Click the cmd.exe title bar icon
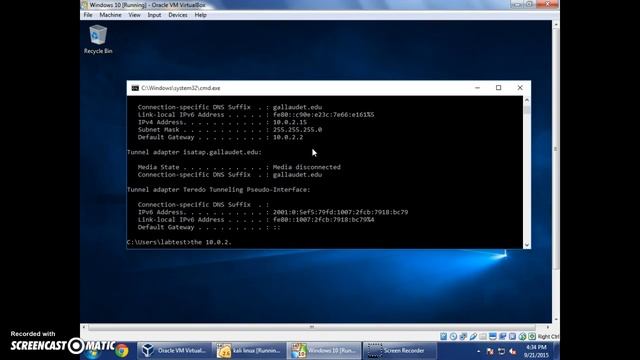Image resolution: width=640 pixels, height=360 pixels. (135, 88)
